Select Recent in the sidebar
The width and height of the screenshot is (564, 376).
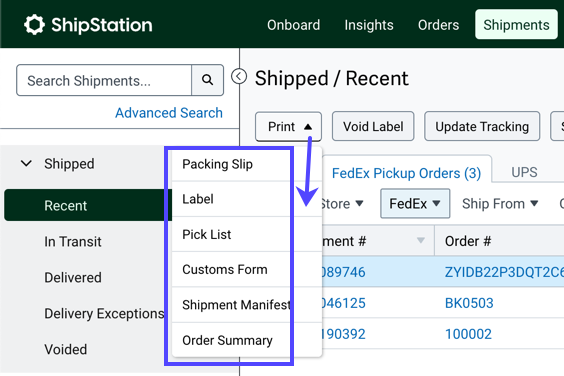point(88,205)
